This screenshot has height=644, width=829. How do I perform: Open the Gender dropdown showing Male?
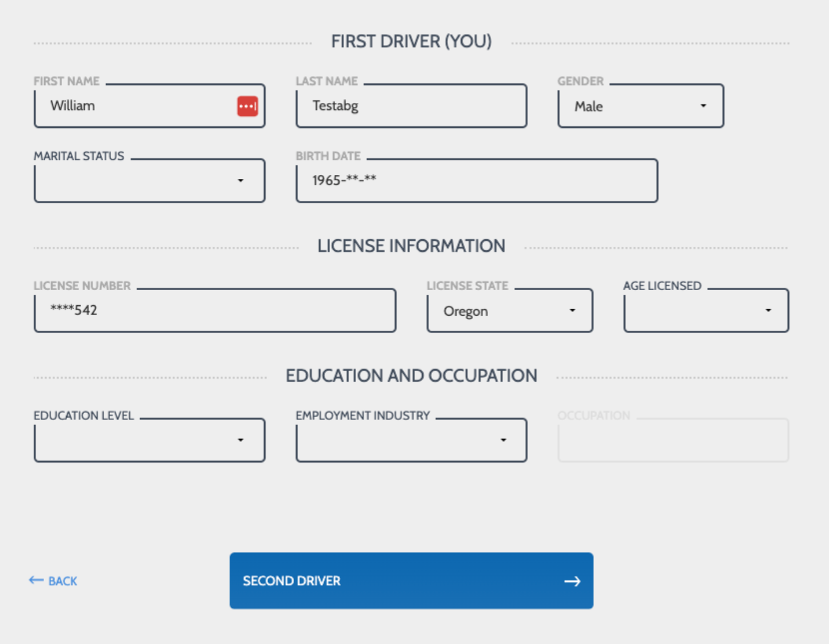tap(641, 106)
